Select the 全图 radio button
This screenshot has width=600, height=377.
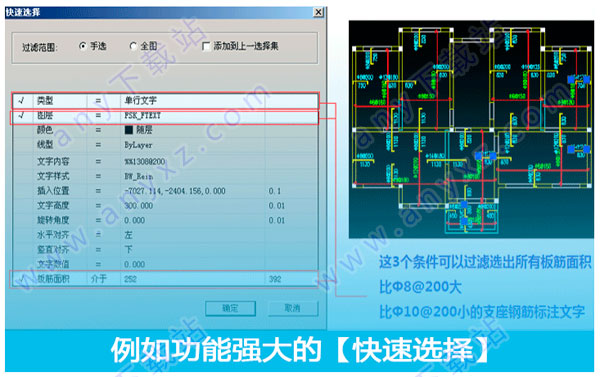point(133,46)
